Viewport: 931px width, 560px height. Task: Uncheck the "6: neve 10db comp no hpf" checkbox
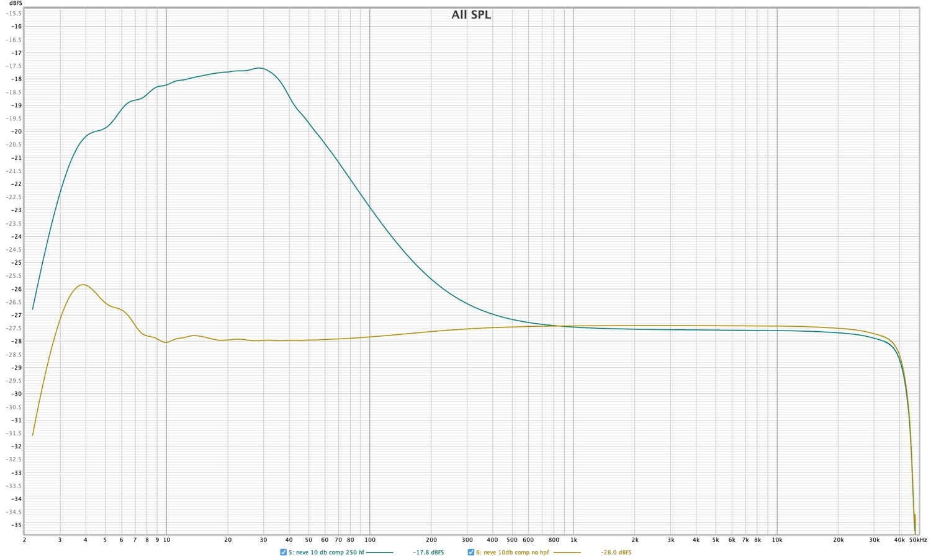[x=470, y=552]
